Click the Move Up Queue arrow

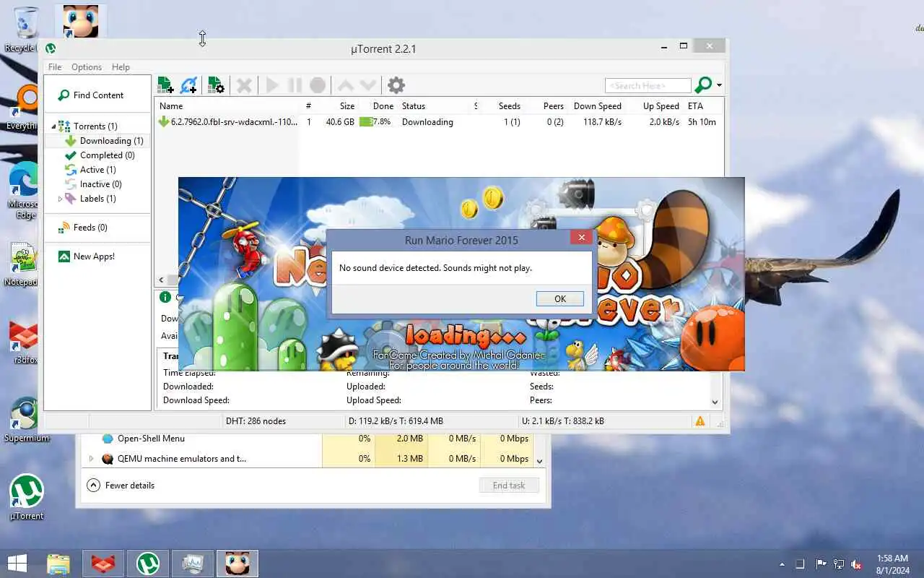[346, 85]
